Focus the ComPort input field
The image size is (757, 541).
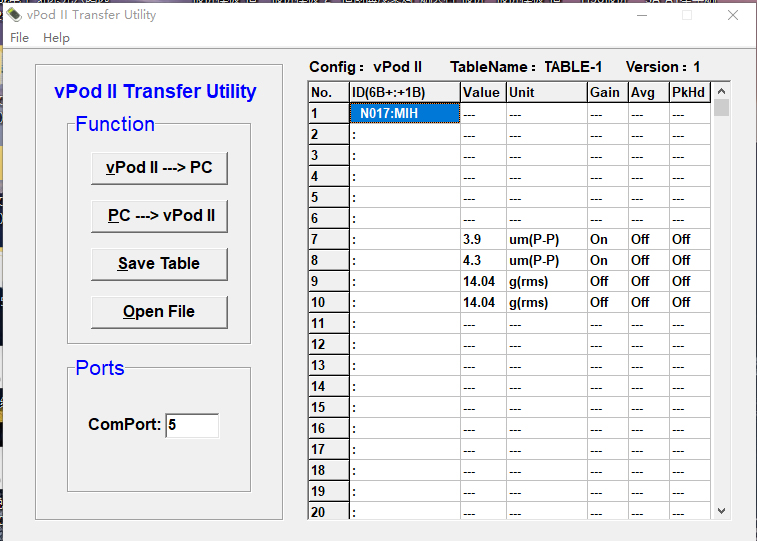pyautogui.click(x=191, y=425)
